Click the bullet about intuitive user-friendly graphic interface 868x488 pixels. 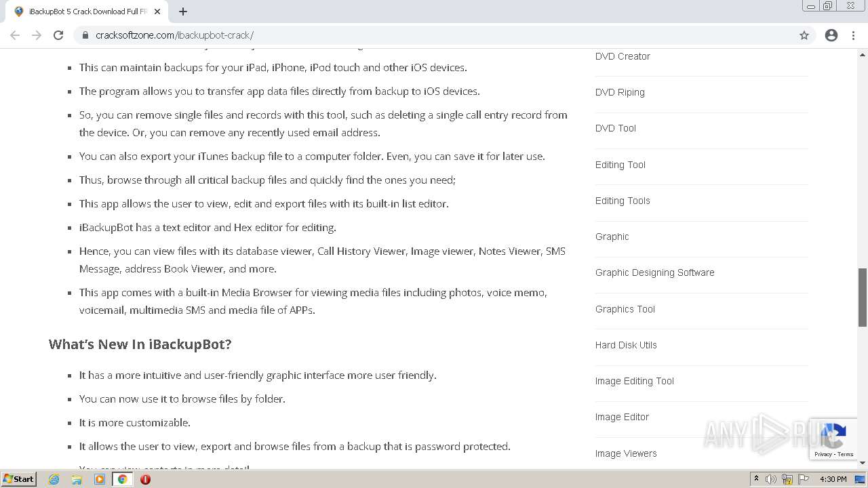click(x=258, y=375)
